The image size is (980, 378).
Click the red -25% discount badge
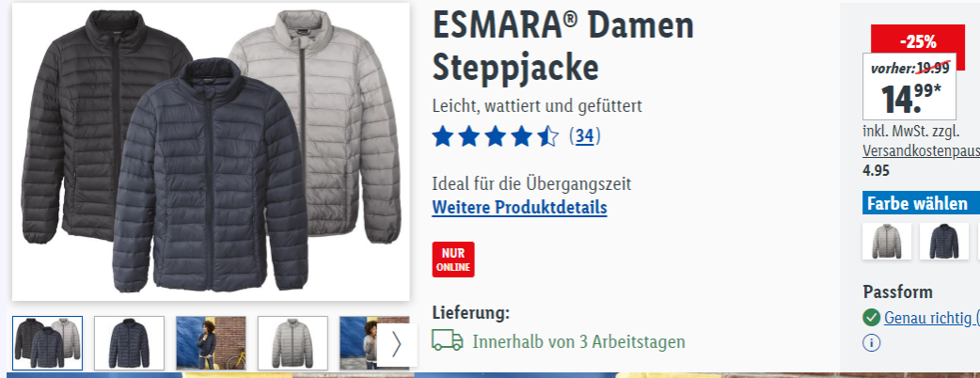pos(918,41)
